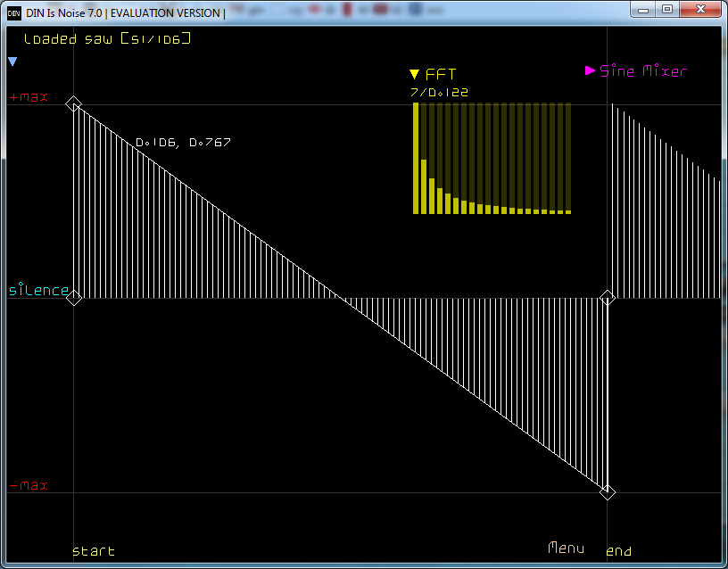
Task: Click the FFT label text
Action: pos(441,75)
